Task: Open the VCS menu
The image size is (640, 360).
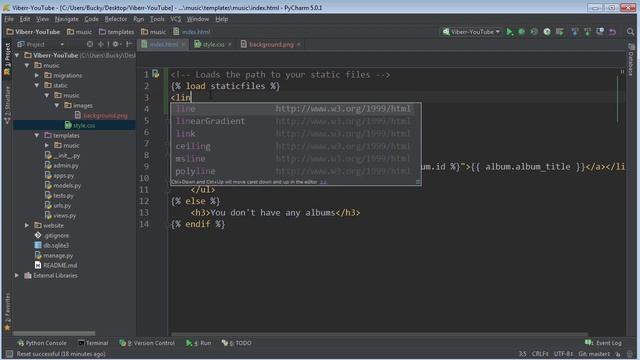Action: (x=176, y=19)
